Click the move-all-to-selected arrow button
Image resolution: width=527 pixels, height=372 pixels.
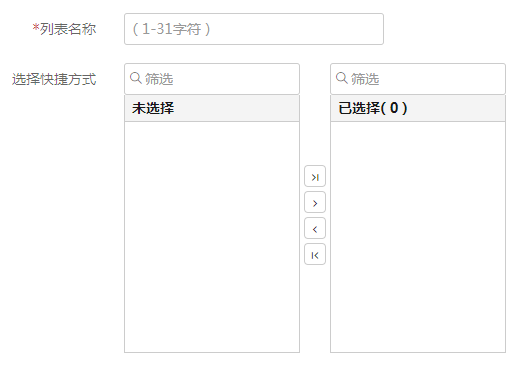tap(315, 176)
